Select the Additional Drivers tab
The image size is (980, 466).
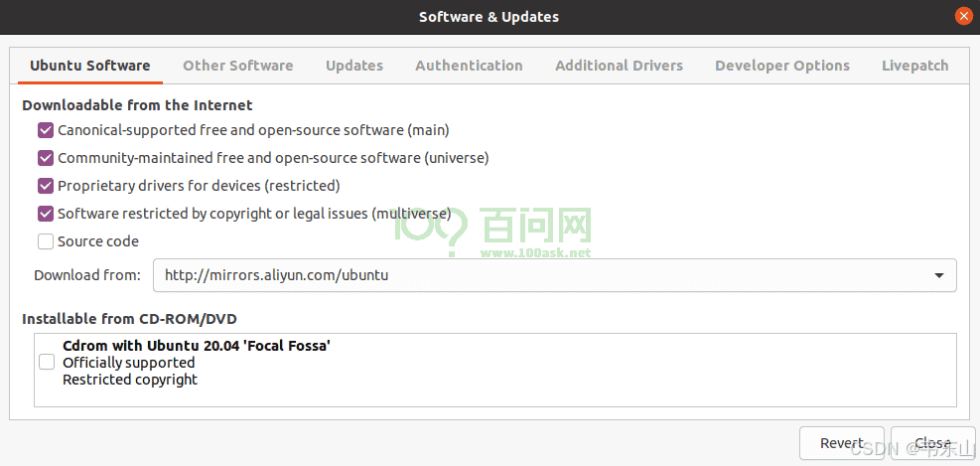pyautogui.click(x=619, y=66)
